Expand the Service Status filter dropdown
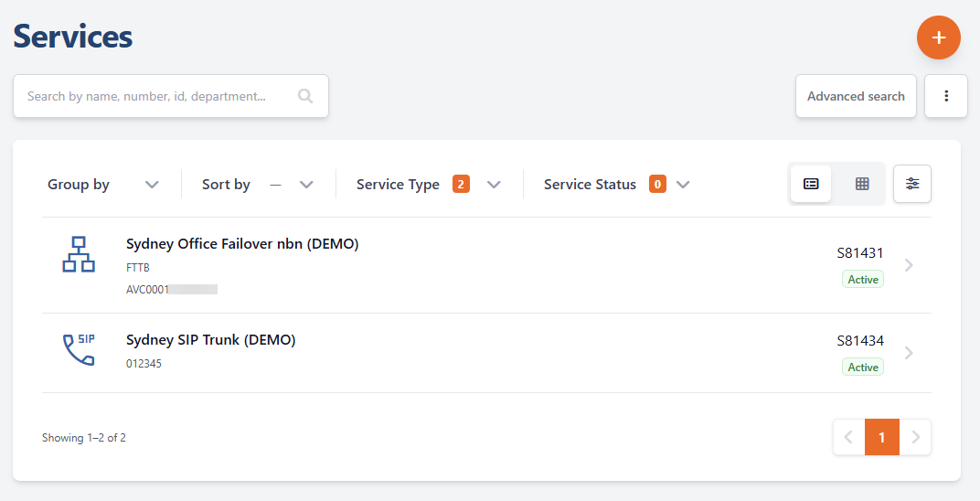The height and width of the screenshot is (501, 980). click(617, 185)
